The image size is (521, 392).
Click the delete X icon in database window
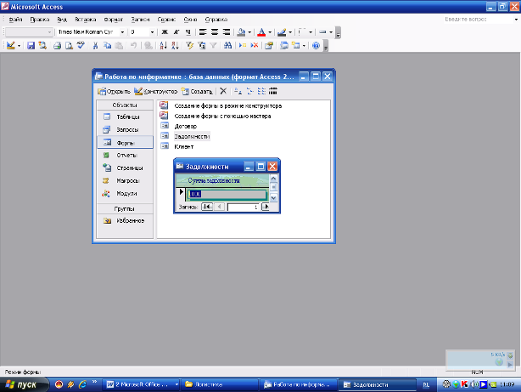(223, 91)
